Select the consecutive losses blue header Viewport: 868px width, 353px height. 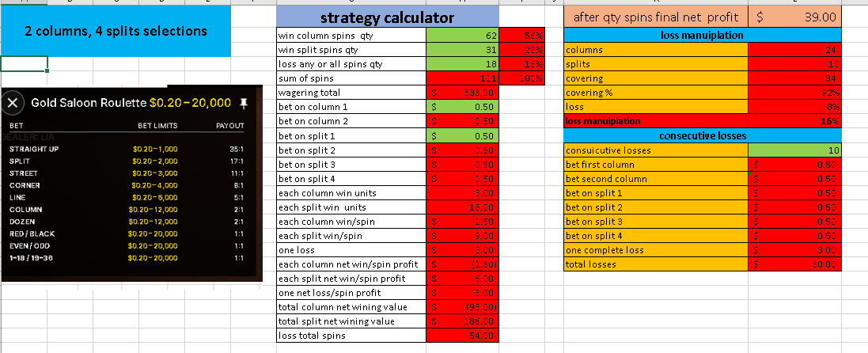(x=703, y=136)
